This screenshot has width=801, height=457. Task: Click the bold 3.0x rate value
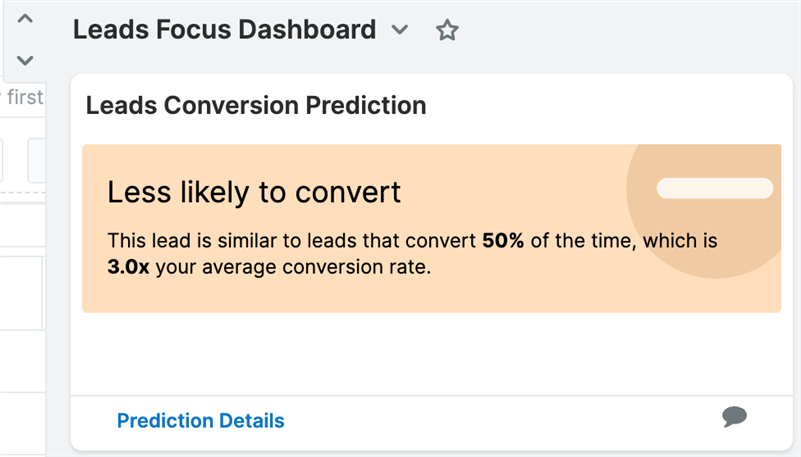pos(128,267)
